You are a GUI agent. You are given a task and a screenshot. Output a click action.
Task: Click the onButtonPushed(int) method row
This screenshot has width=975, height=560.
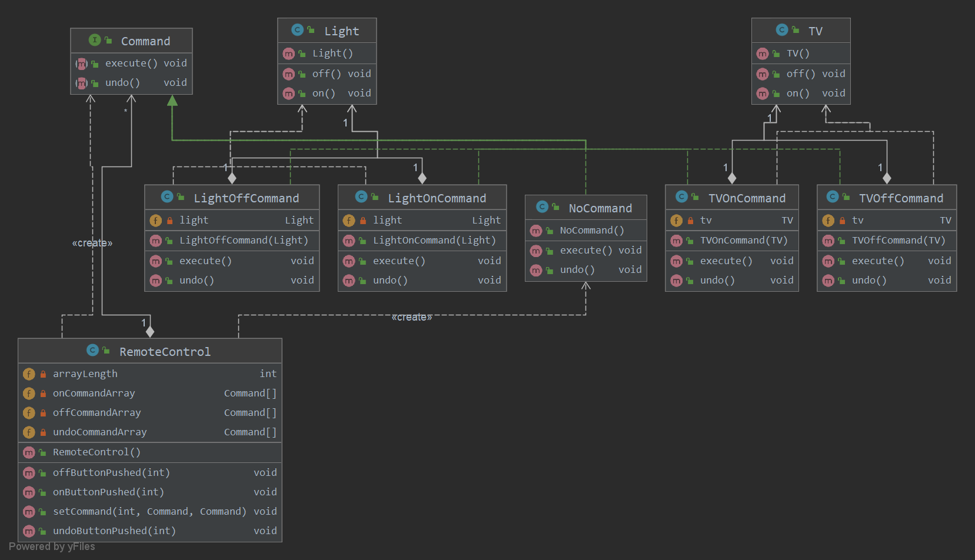tap(150, 492)
